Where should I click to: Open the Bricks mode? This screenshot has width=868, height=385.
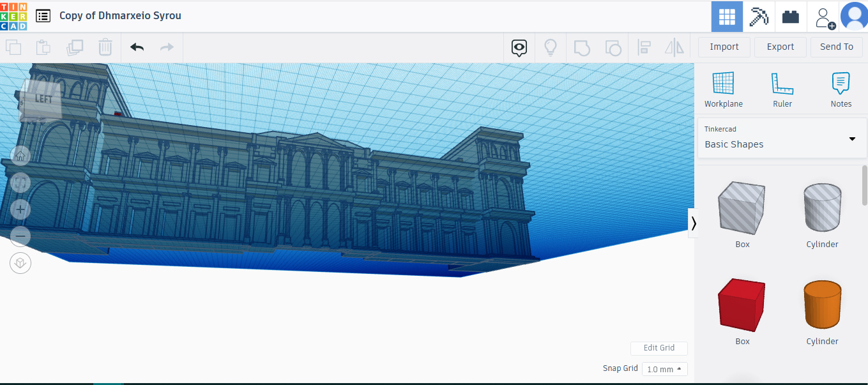(x=791, y=17)
